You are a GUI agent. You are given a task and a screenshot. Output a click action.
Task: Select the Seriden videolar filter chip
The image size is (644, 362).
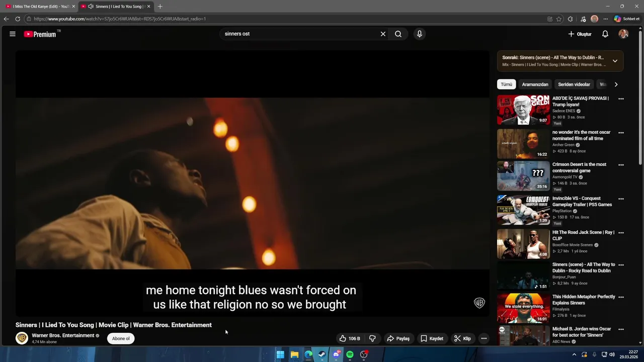point(574,84)
